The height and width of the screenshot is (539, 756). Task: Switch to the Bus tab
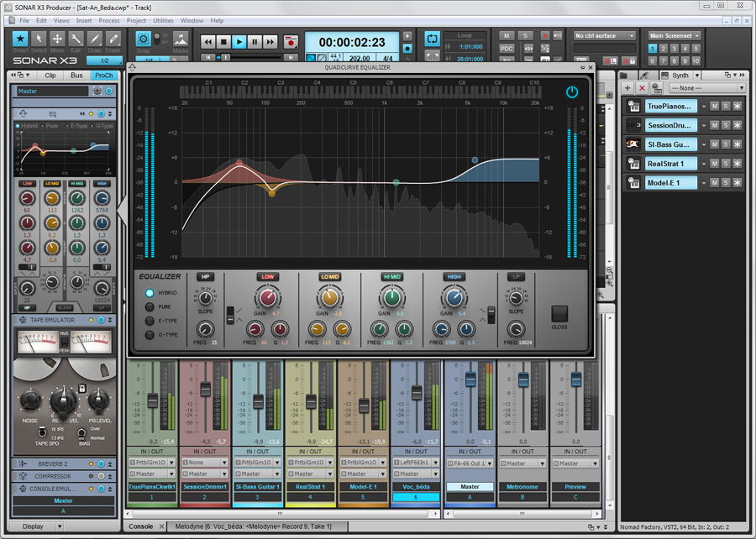(x=76, y=75)
